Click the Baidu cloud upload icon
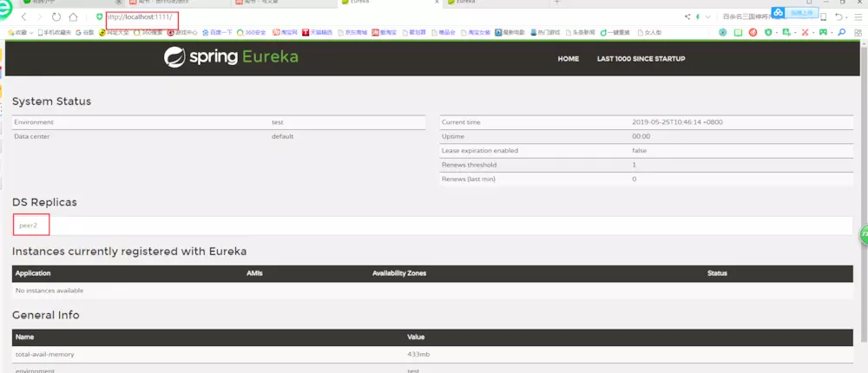 point(779,12)
